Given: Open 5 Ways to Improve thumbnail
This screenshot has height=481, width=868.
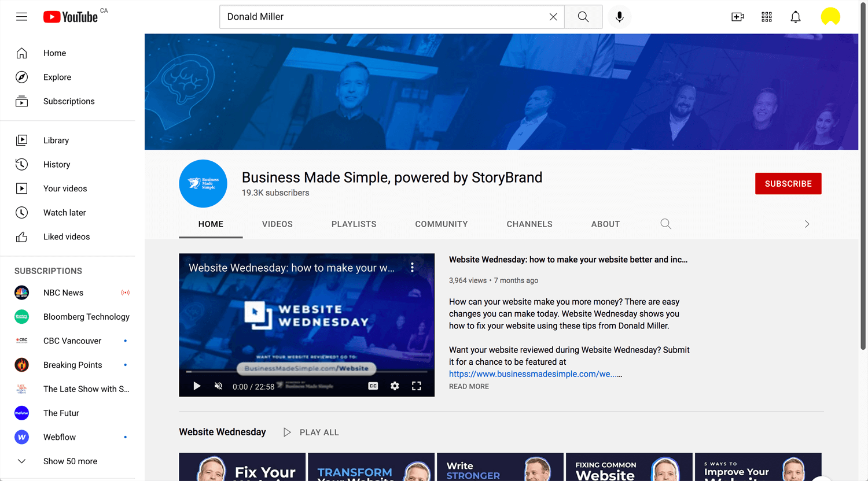Looking at the screenshot, I should 758,467.
